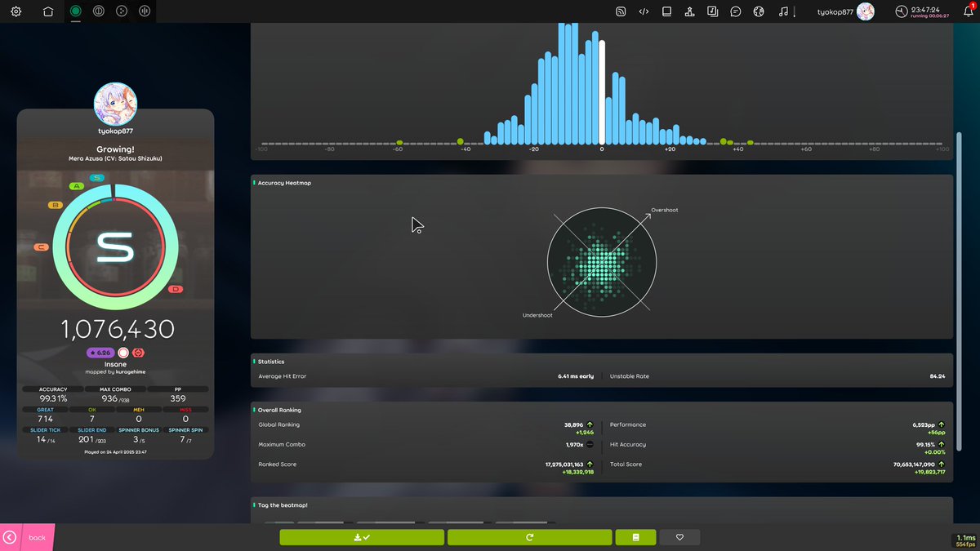Screen dimensions: 980x551
Task: Click the back button
Action: coord(27,537)
